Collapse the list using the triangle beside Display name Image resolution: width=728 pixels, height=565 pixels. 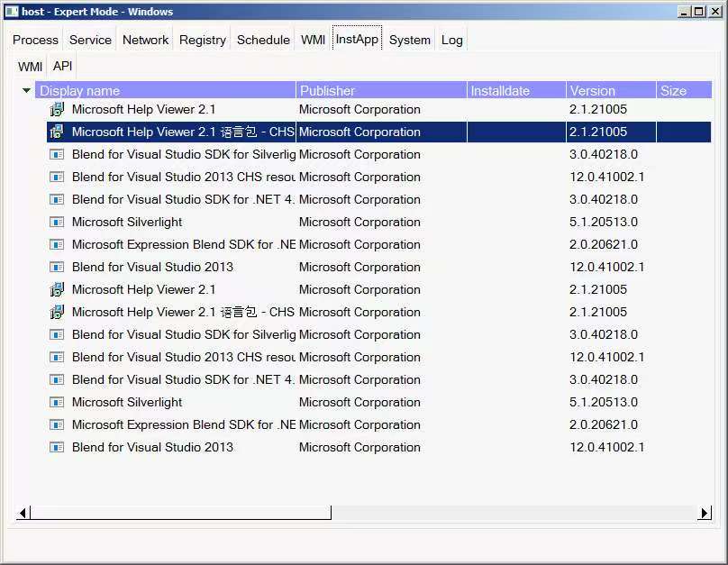26,91
